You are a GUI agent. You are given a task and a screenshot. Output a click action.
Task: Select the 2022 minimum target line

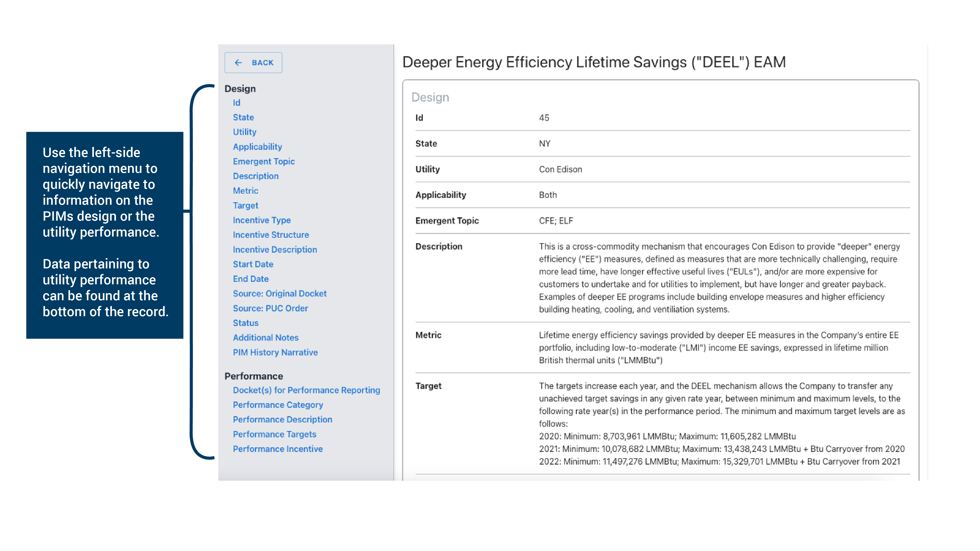pos(719,462)
